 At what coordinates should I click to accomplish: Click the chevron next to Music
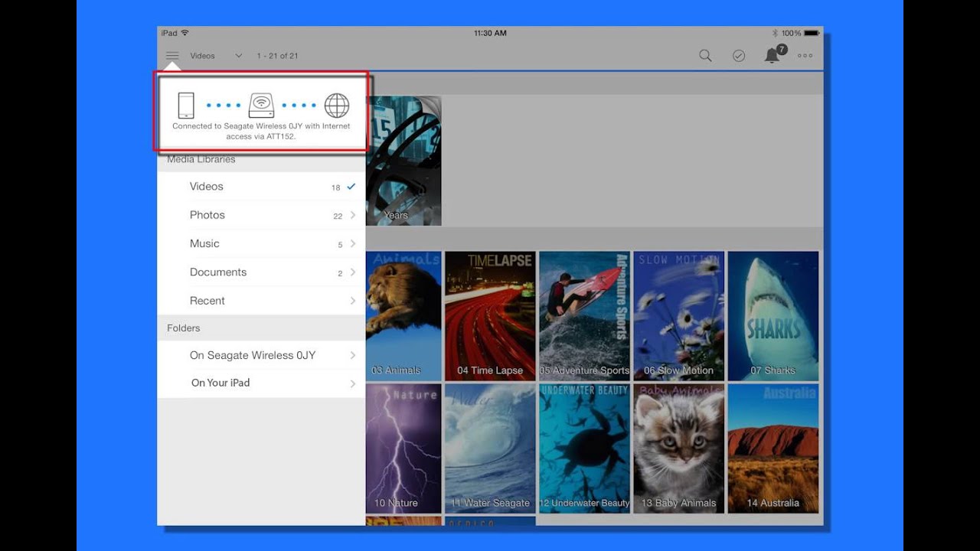(x=353, y=243)
